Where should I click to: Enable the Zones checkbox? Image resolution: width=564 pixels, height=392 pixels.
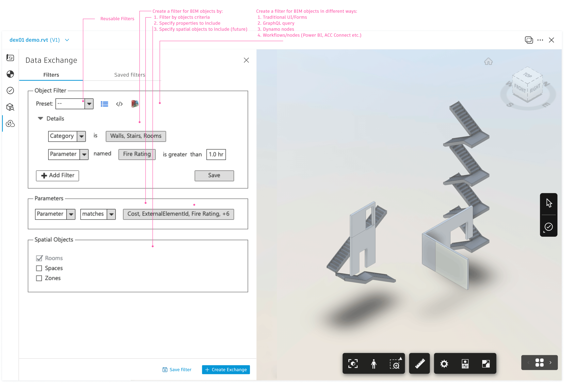pos(39,278)
